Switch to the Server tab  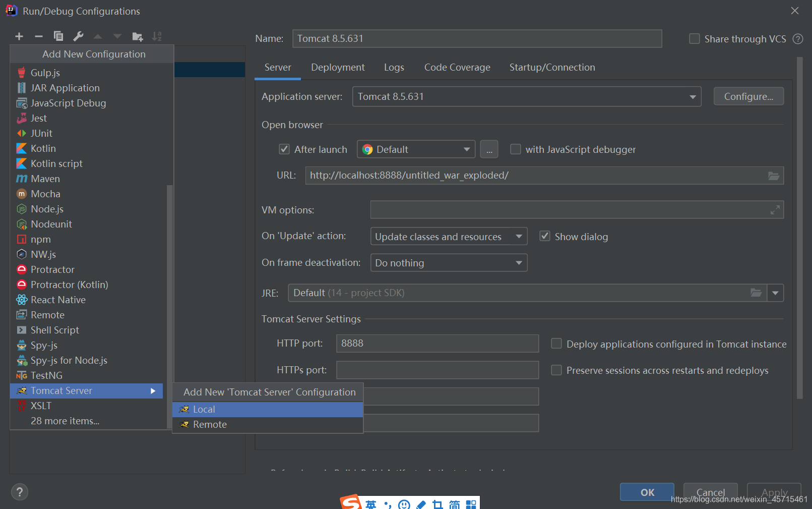tap(278, 68)
